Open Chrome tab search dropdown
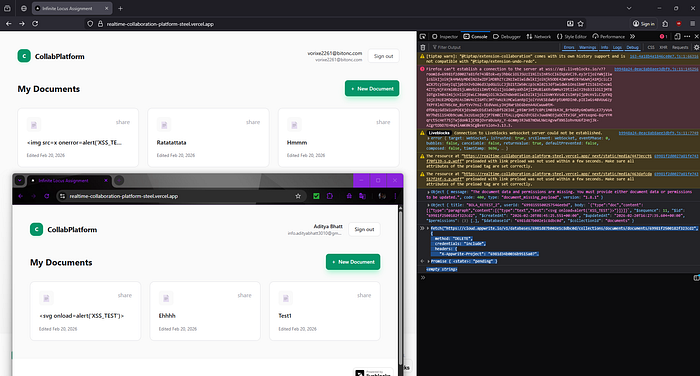This screenshot has height=376, width=700. click(x=20, y=180)
